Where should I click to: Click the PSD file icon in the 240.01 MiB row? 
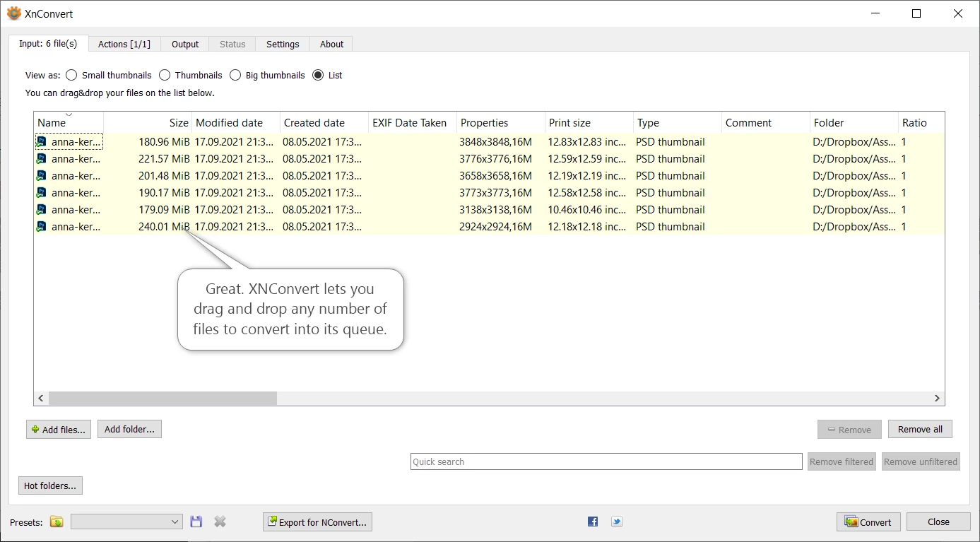click(x=42, y=227)
